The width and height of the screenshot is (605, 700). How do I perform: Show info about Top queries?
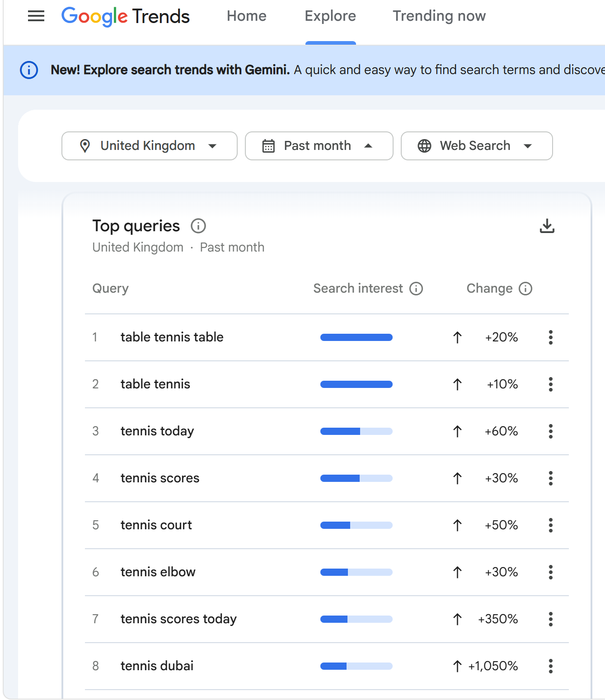(198, 226)
